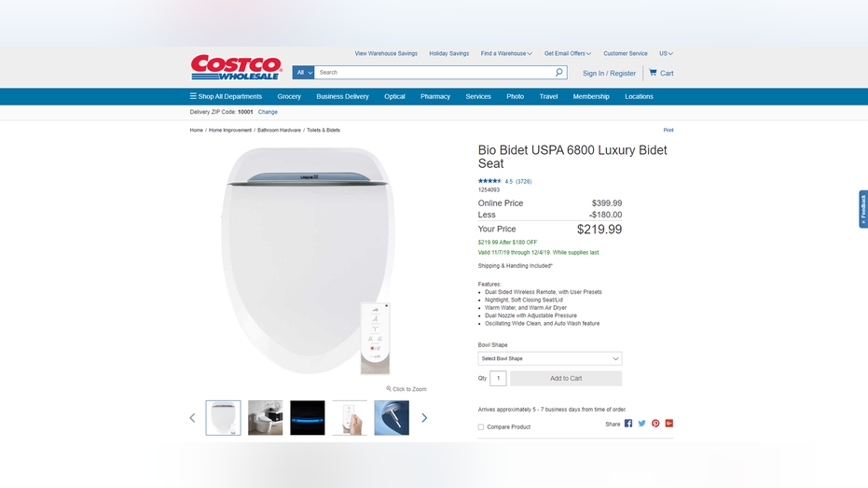Select the blue nightlight thumbnail image

pos(308,418)
